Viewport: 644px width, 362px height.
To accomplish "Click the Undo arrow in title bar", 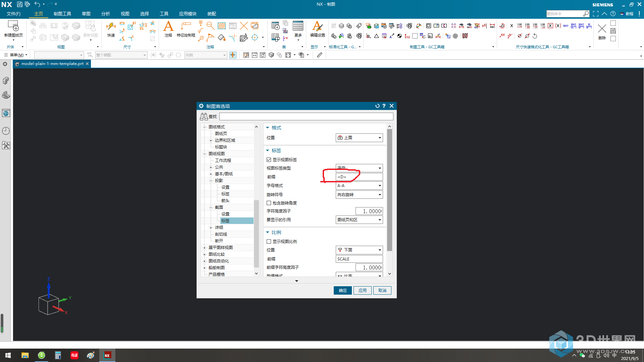I will click(x=37, y=4).
